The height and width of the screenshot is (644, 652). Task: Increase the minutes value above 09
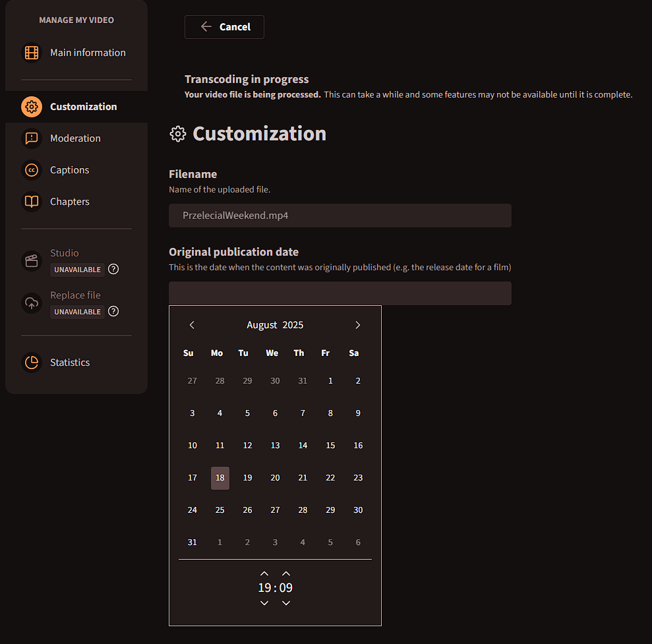point(286,573)
